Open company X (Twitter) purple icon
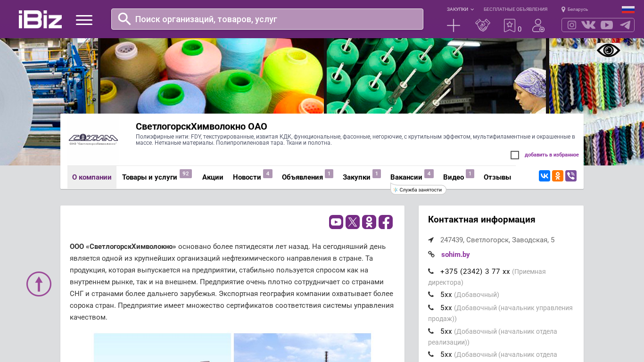This screenshot has width=644, height=362. [353, 222]
